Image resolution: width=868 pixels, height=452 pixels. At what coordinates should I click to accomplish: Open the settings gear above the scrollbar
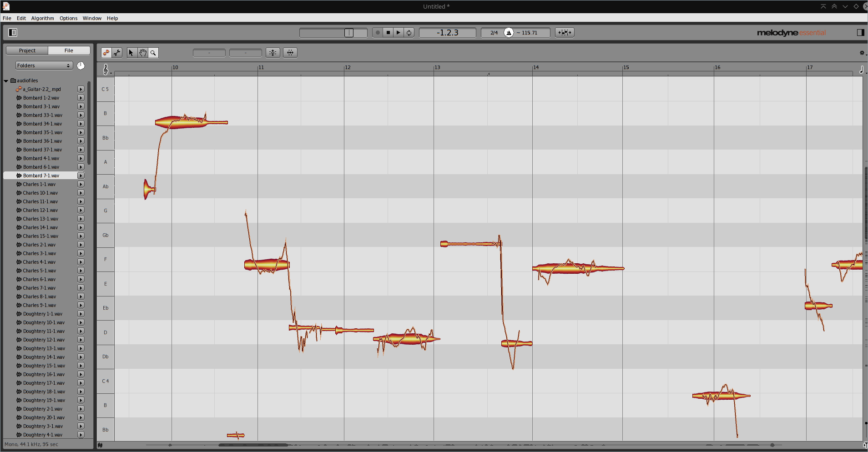[862, 52]
